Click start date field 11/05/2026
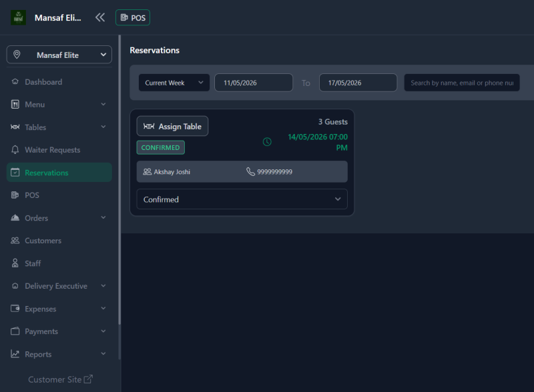The height and width of the screenshot is (392, 534). [x=254, y=83]
